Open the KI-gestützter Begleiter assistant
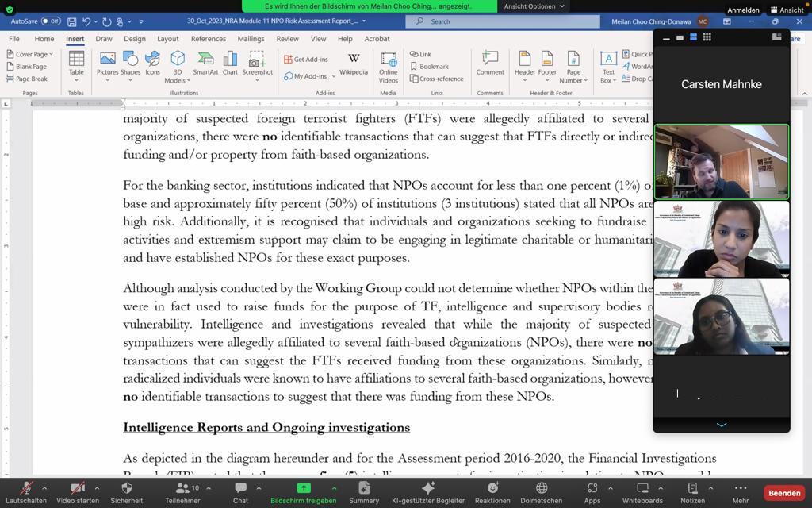This screenshot has width=812, height=508. (x=428, y=492)
